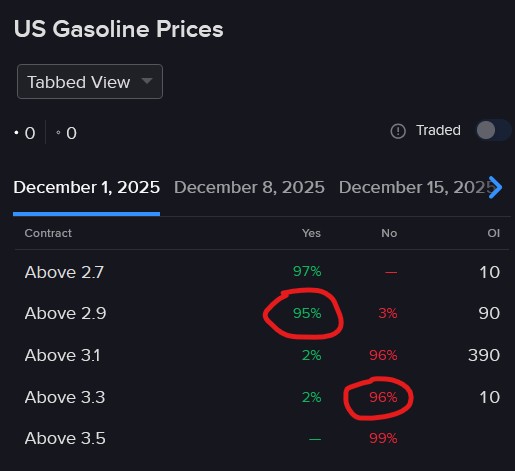Screen dimensions: 515x471
Task: Click the OI column header
Action: pyautogui.click(x=493, y=233)
